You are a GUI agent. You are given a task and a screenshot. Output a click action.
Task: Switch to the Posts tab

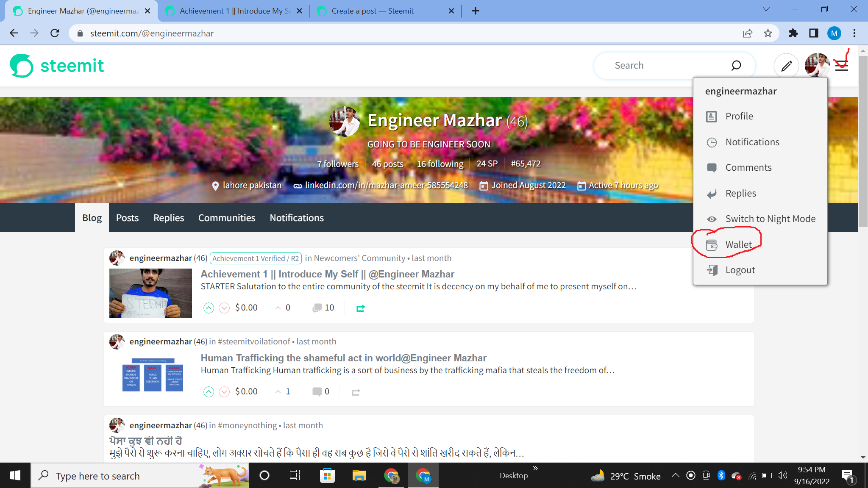(x=127, y=218)
